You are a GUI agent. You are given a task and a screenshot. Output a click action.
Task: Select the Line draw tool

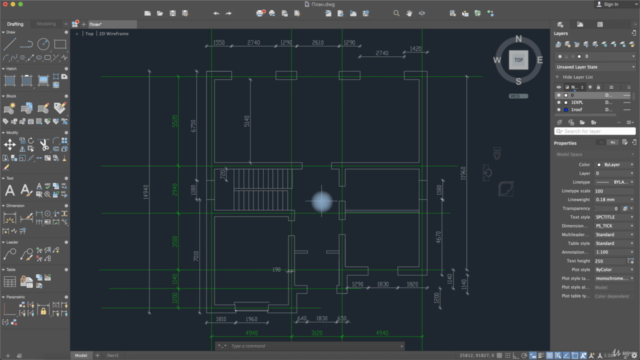point(10,44)
